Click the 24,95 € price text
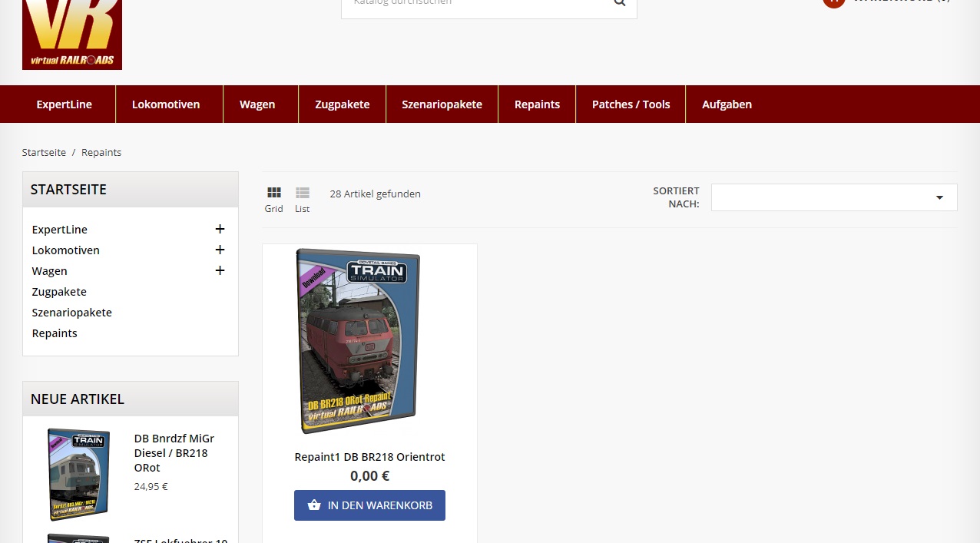This screenshot has width=980, height=543. 151,487
